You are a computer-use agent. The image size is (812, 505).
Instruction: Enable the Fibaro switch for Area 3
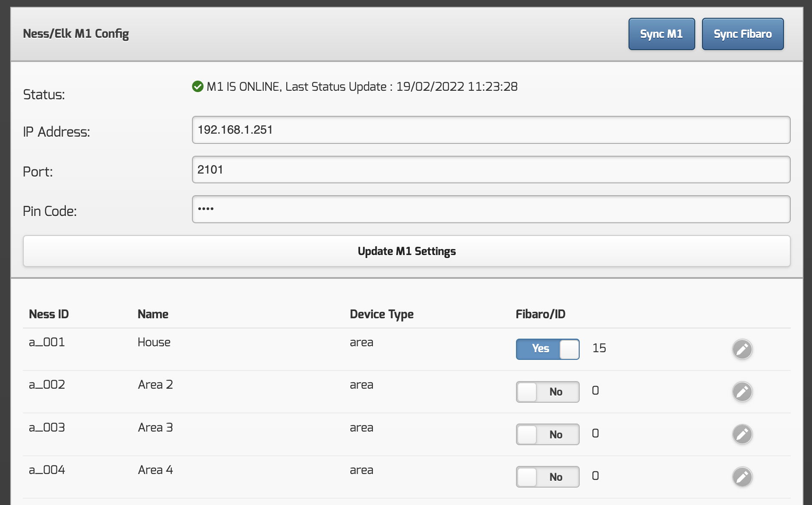tap(547, 434)
